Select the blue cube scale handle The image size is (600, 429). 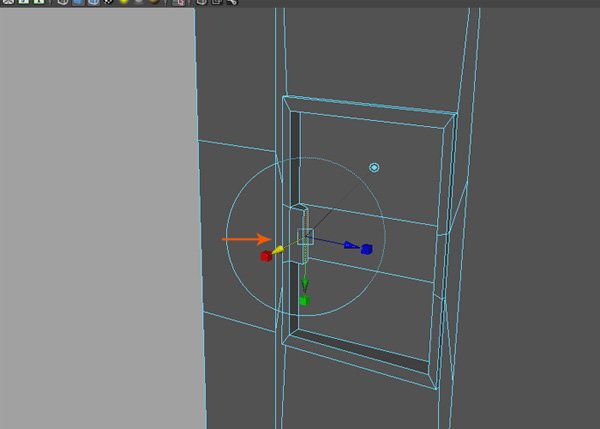click(x=367, y=249)
